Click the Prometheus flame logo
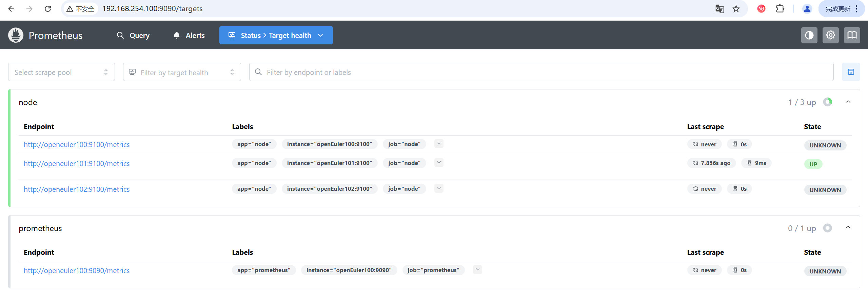Screen dimensions: 868x307 click(16, 35)
